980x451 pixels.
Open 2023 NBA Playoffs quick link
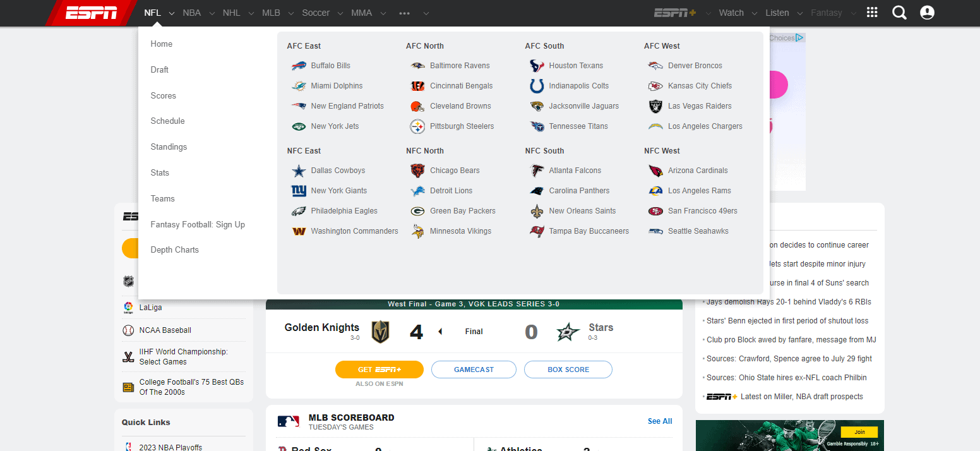click(x=171, y=447)
